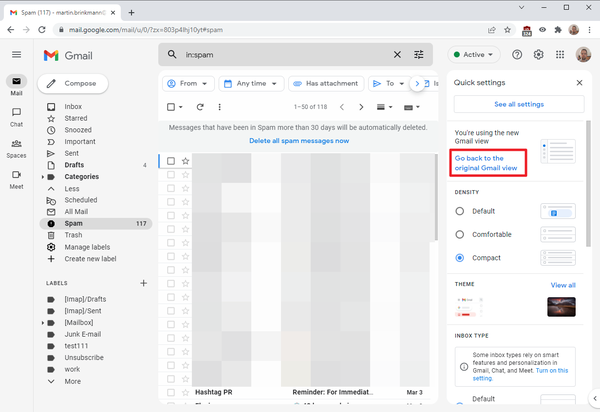Open the Mail section in left rail
Screen dimensions: 600x412
pyautogui.click(x=16, y=85)
